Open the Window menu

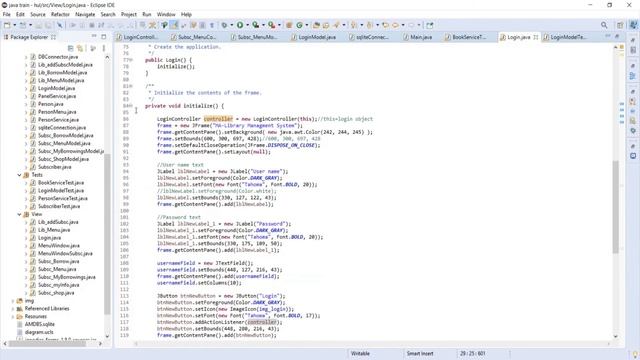[x=166, y=14]
